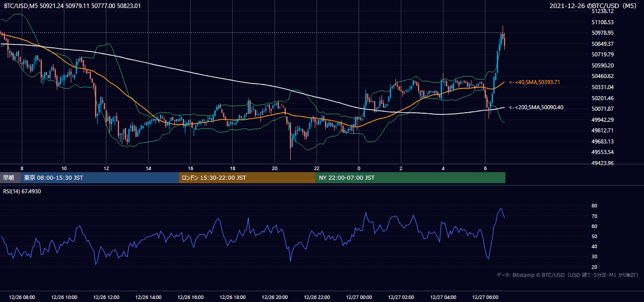This screenshot has width=644, height=302.
Task: Click hour label 14 under the price chart
Action: pos(149,168)
